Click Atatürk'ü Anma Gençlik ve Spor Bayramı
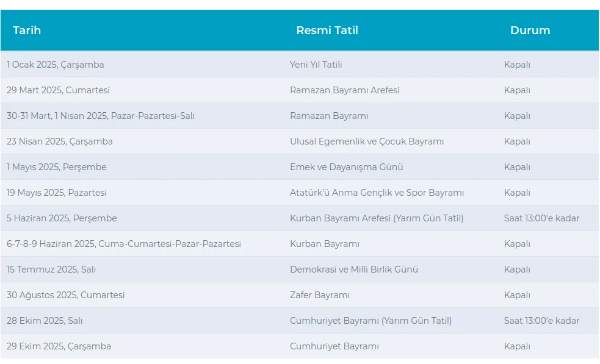600x364 pixels. (377, 193)
